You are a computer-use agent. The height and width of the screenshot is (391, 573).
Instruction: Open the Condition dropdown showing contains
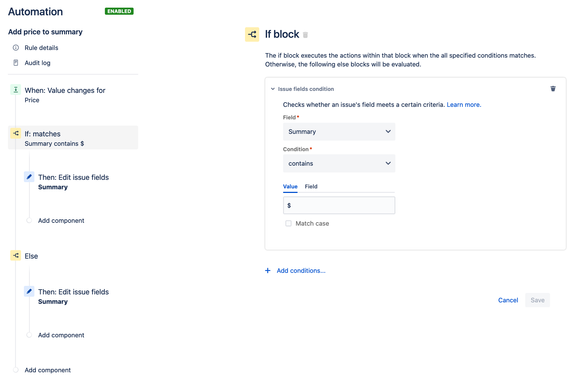tap(339, 163)
